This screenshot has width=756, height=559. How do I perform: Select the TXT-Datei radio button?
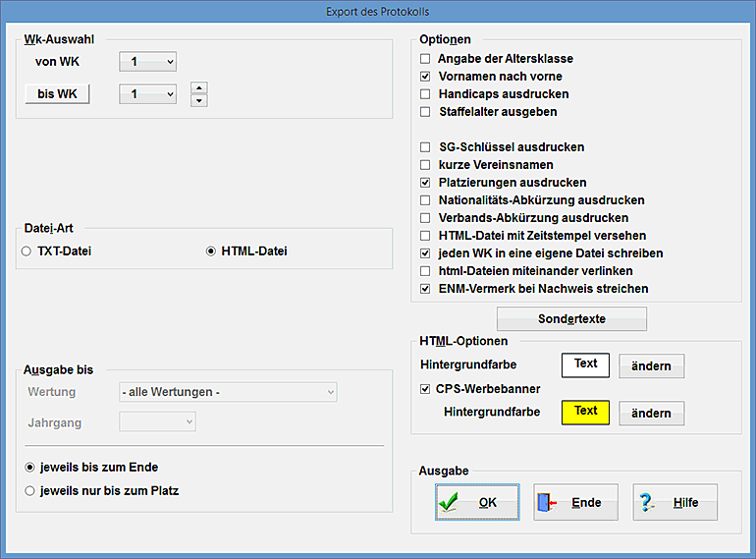[27, 252]
